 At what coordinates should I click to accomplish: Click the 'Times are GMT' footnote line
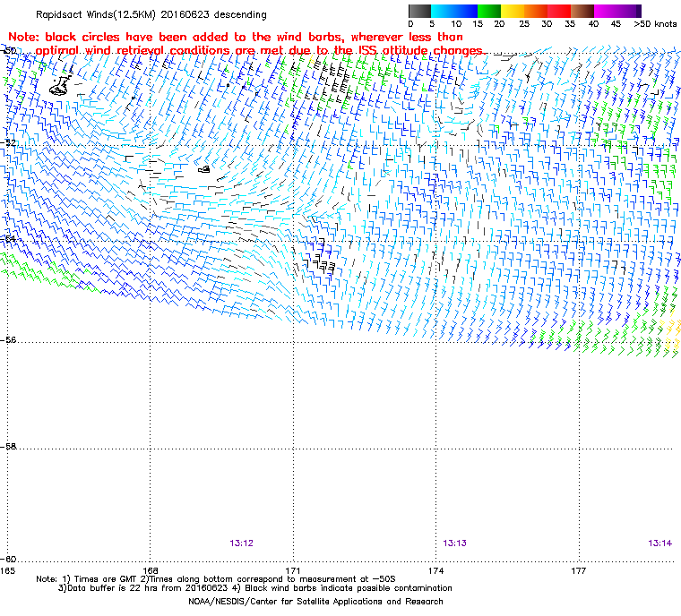click(216, 579)
